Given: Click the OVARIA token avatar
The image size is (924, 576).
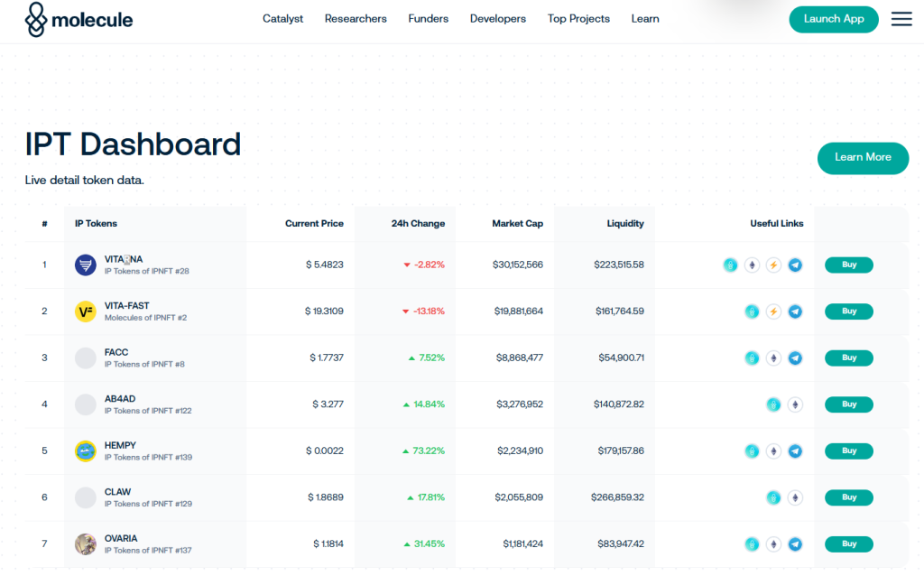Looking at the screenshot, I should point(86,544).
